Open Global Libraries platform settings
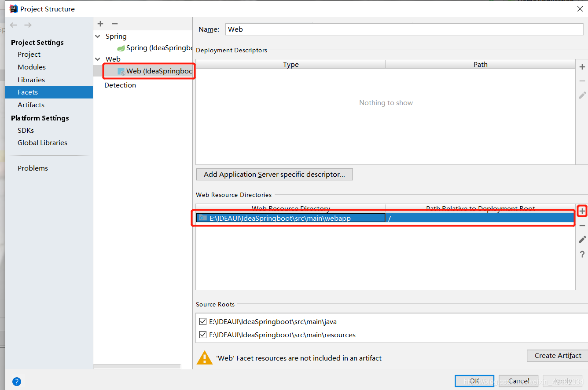588x390 pixels. 42,142
